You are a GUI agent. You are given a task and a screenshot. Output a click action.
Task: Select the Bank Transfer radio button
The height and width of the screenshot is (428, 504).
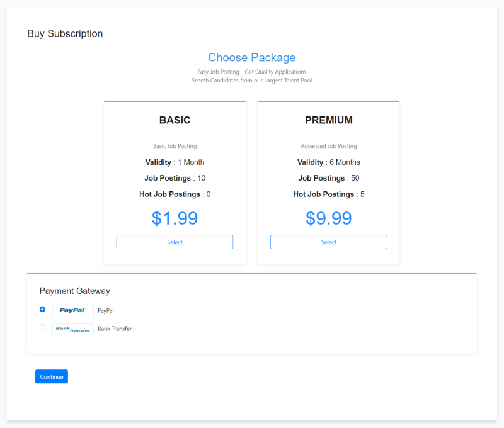(x=42, y=327)
